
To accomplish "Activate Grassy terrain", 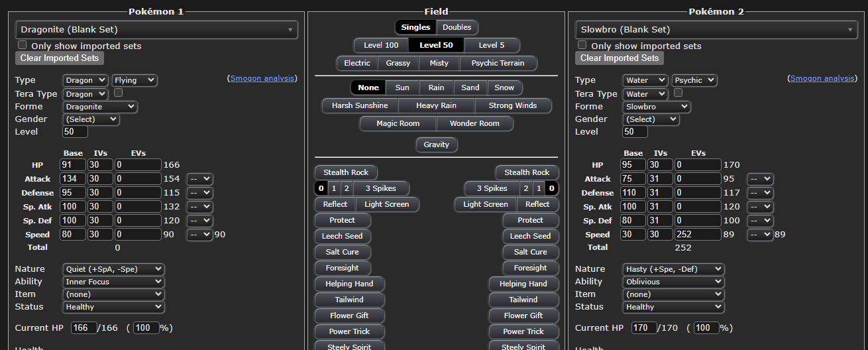I will [x=398, y=63].
